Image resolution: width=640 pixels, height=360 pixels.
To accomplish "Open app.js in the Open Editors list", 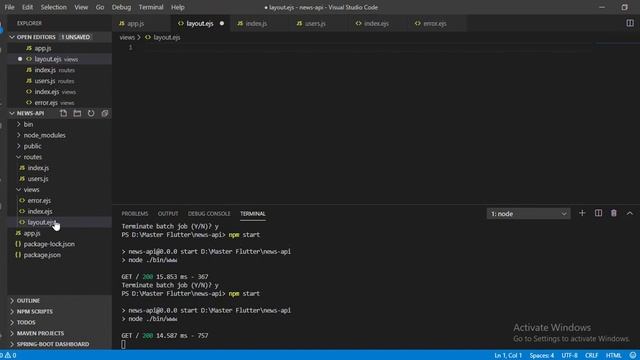I will pos(60,48).
